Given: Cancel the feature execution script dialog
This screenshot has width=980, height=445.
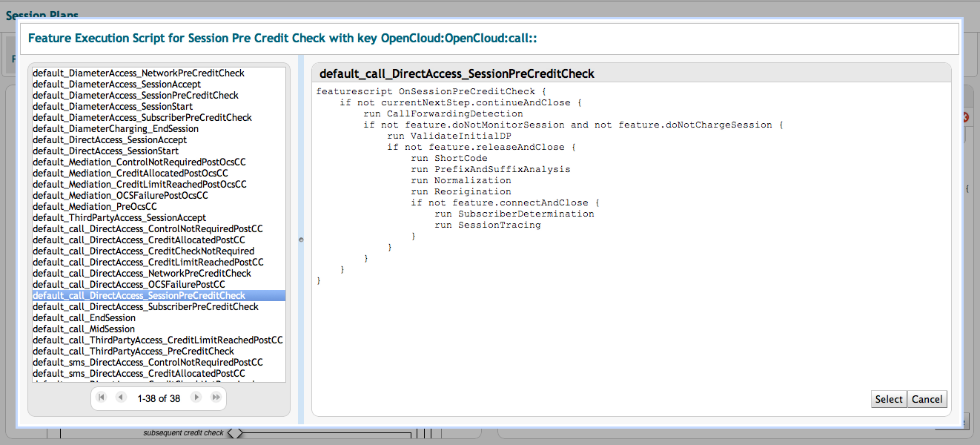Looking at the screenshot, I should coord(927,399).
